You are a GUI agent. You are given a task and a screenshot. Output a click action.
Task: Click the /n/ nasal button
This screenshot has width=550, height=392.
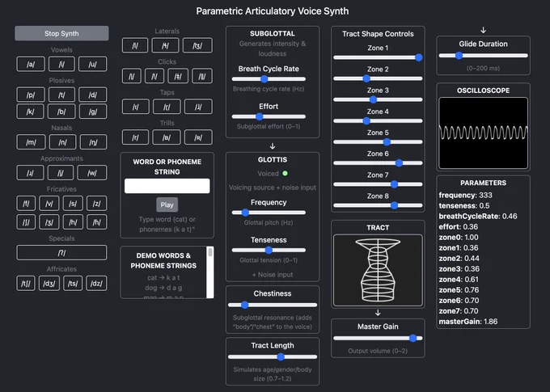click(62, 142)
